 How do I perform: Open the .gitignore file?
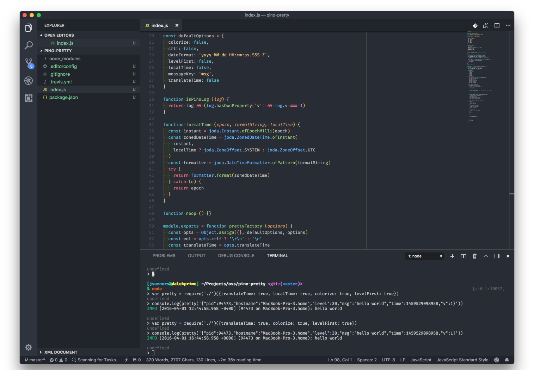pyautogui.click(x=89, y=74)
